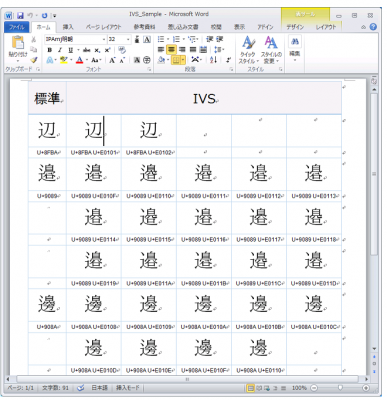Apply the red font color button
Screen dimensions: 387x400
tap(79, 60)
